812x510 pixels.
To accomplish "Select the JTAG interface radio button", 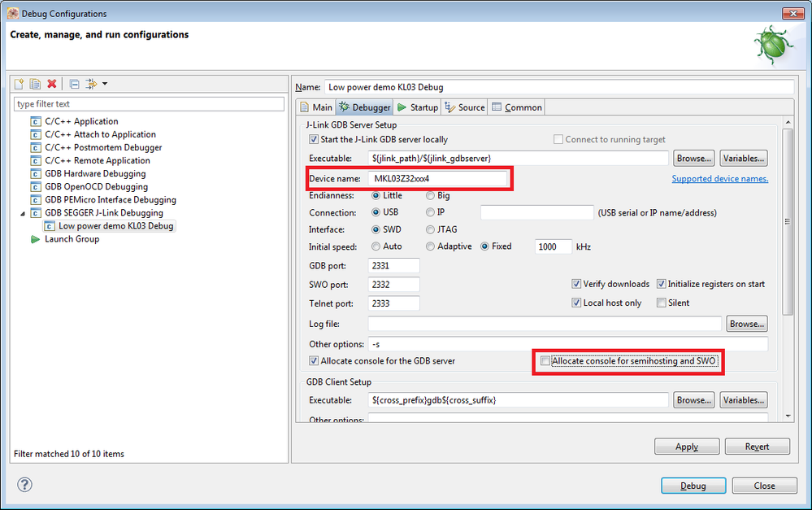I will (431, 229).
